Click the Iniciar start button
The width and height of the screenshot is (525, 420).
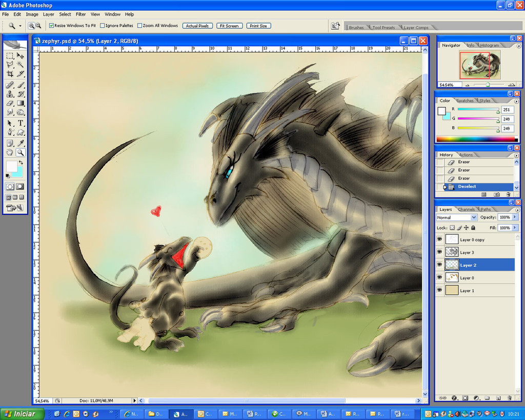pos(22,414)
